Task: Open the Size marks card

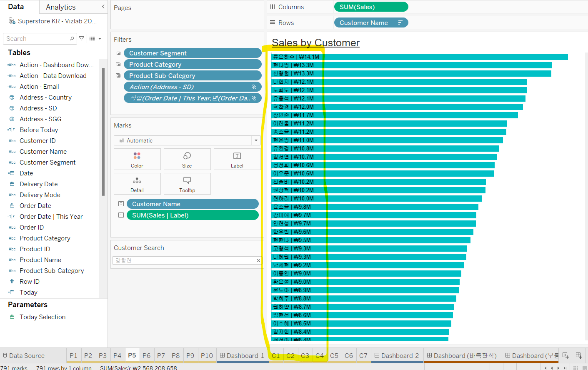Action: click(187, 159)
